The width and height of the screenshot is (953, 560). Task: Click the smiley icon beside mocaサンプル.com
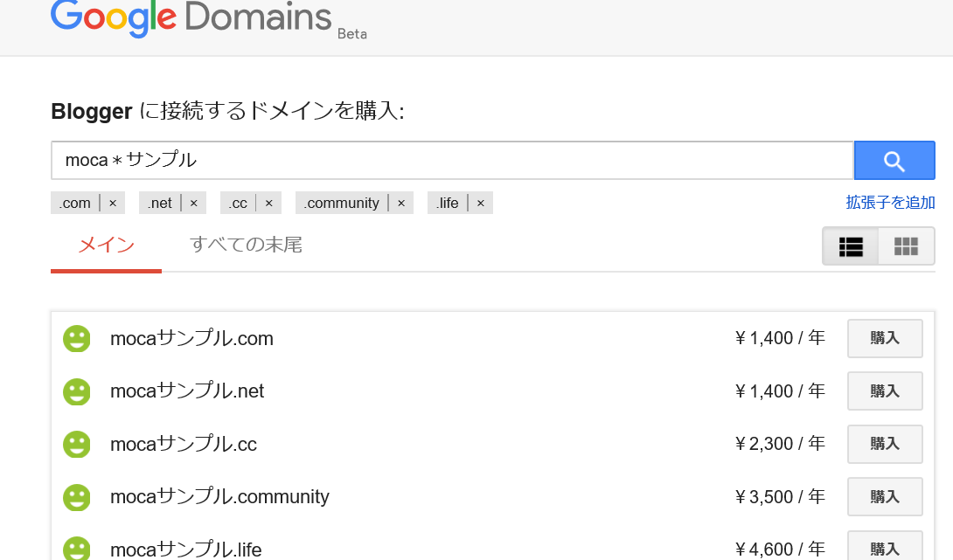77,338
